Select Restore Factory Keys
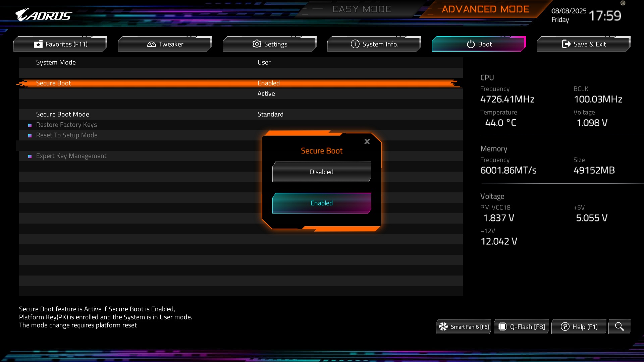The width and height of the screenshot is (644, 362). 66,125
